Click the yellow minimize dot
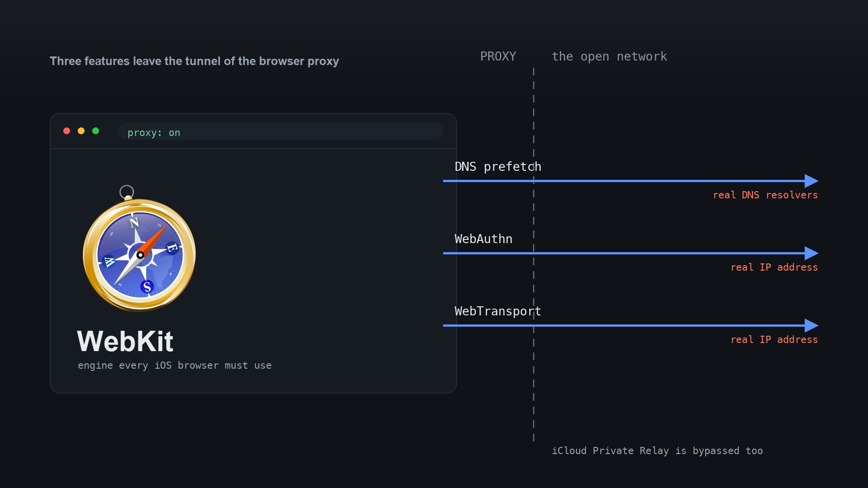 click(81, 131)
